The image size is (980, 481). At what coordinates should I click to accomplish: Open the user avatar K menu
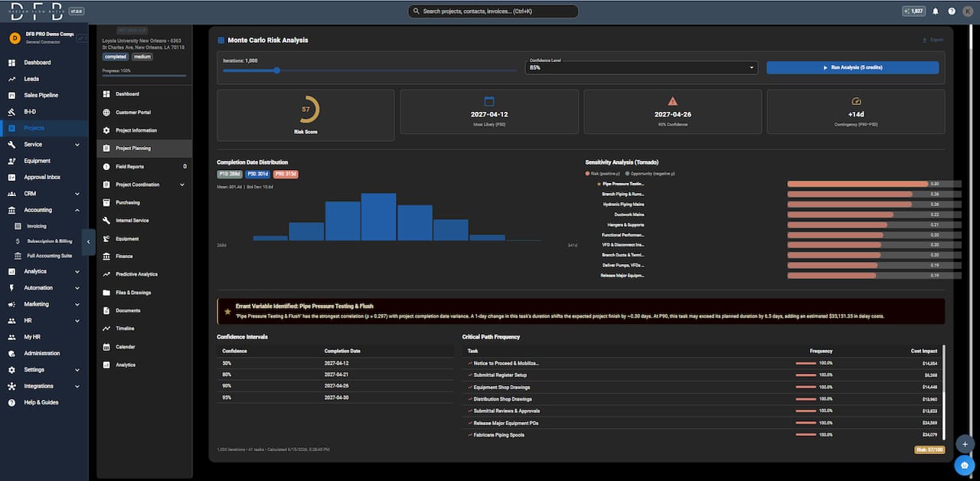coord(968,11)
